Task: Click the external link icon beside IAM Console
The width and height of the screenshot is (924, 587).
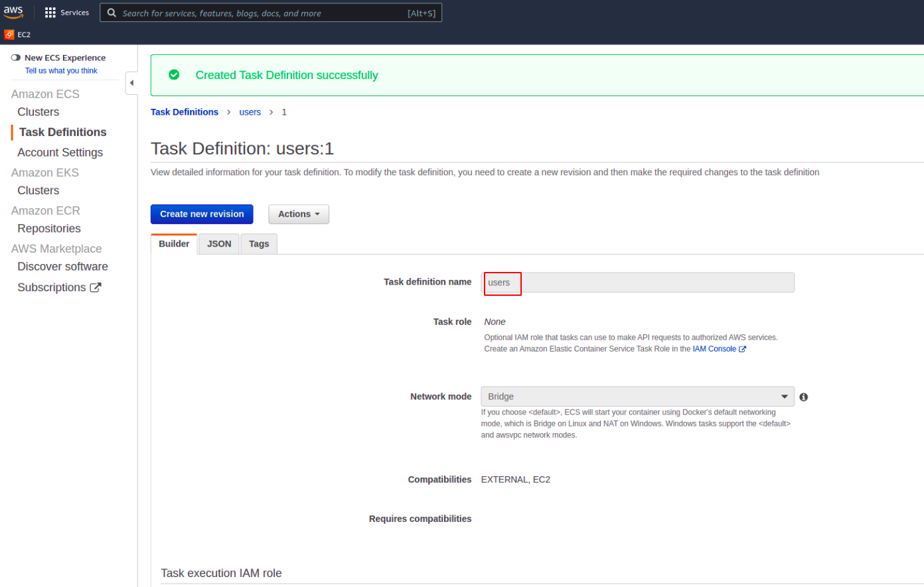Action: pyautogui.click(x=743, y=348)
